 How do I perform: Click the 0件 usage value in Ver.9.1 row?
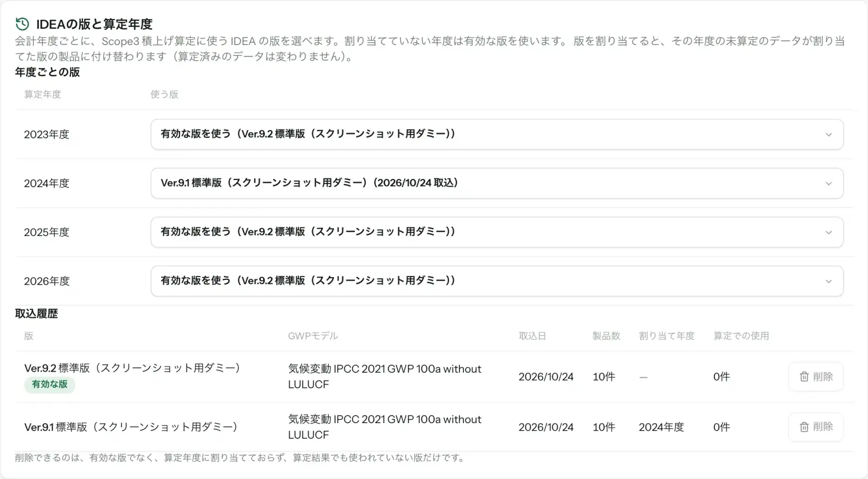point(722,427)
